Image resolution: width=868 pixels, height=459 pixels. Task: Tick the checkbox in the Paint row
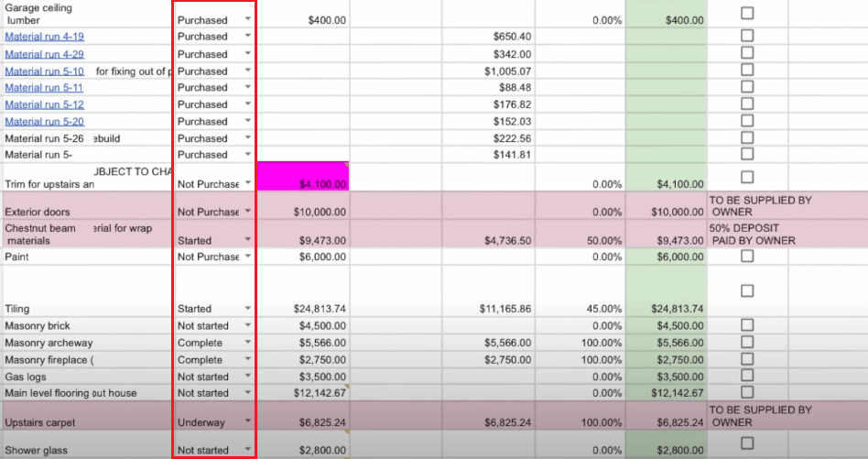tap(747, 257)
